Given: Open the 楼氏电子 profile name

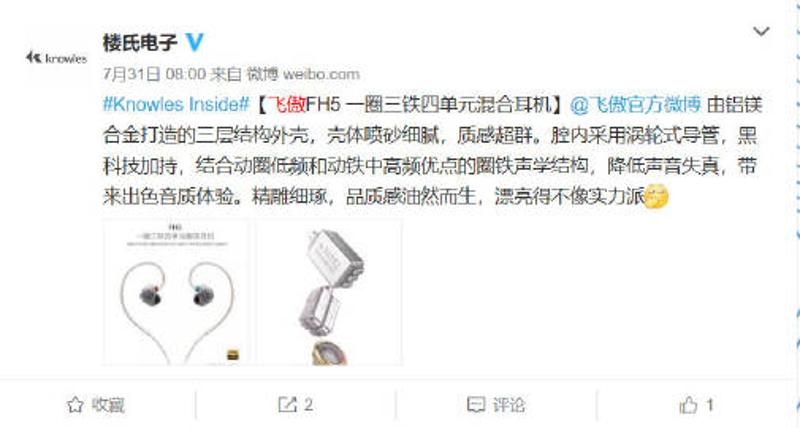Looking at the screenshot, I should click(140, 42).
